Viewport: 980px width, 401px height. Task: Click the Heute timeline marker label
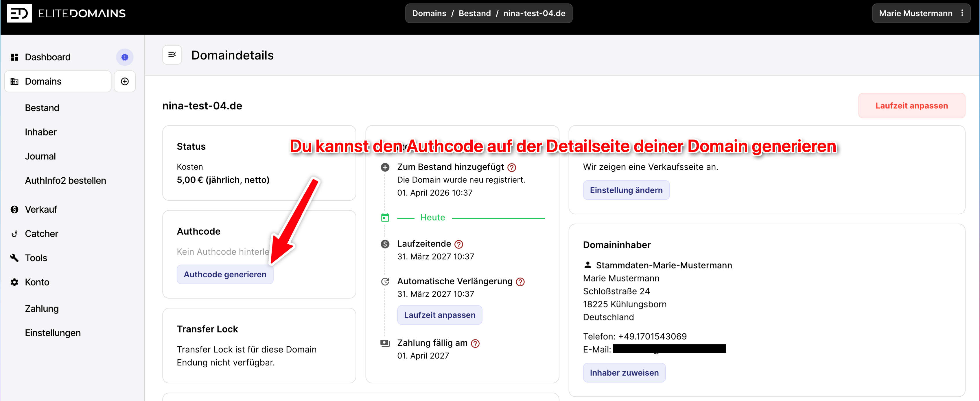(432, 218)
